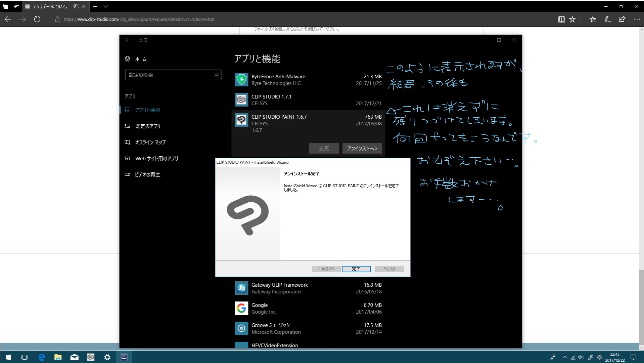644x363 pixels.
Task: Click the ホーム gear icon in settings
Action: click(128, 59)
